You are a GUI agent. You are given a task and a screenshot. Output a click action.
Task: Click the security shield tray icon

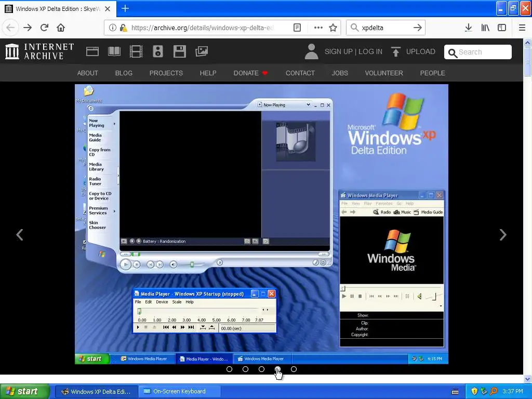coord(474,391)
